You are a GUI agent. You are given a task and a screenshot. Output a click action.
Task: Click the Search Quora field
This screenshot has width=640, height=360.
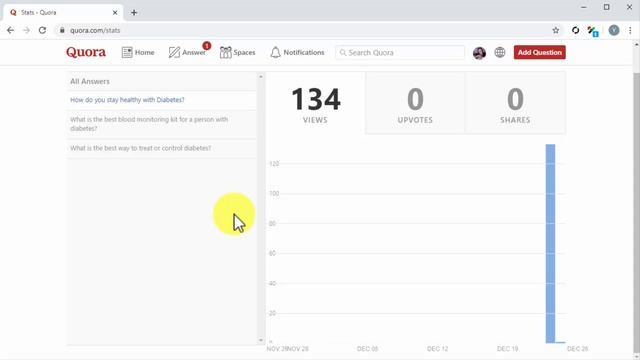click(400, 53)
